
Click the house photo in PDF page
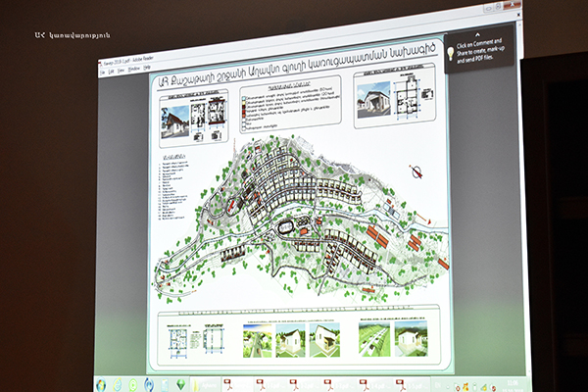click(x=175, y=122)
